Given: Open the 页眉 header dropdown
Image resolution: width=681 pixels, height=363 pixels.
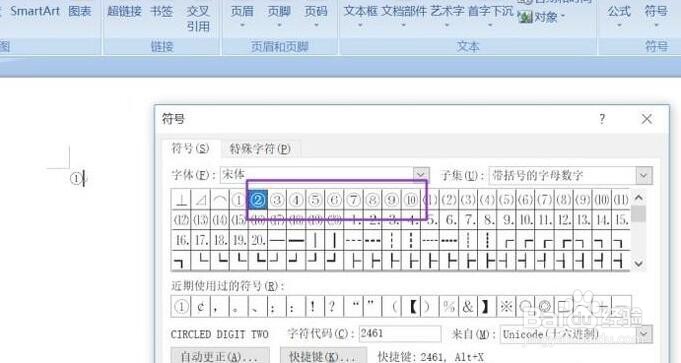Looking at the screenshot, I should tap(242, 16).
